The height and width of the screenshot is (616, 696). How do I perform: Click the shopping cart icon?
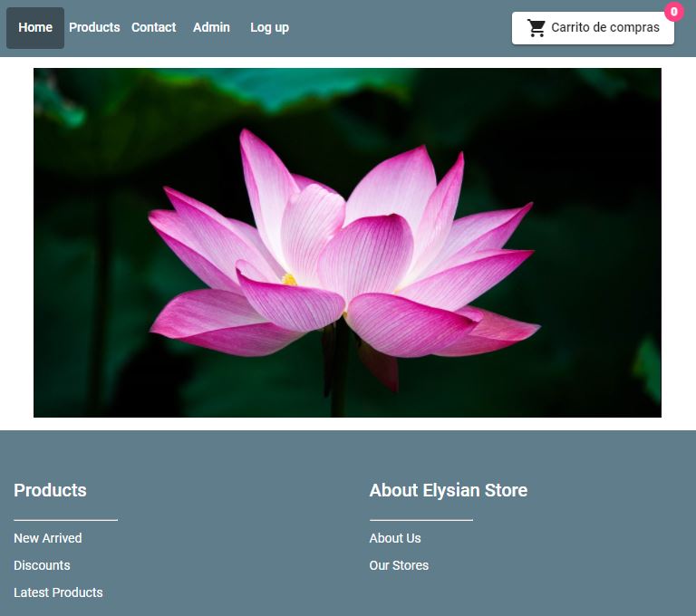point(536,28)
